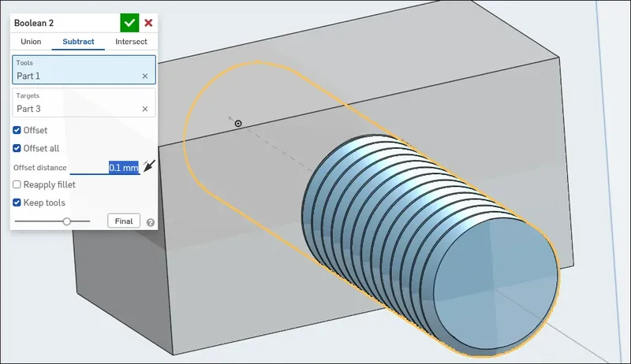Toggle the Keep tools checkbox
The height and width of the screenshot is (364, 631).
pyautogui.click(x=17, y=202)
